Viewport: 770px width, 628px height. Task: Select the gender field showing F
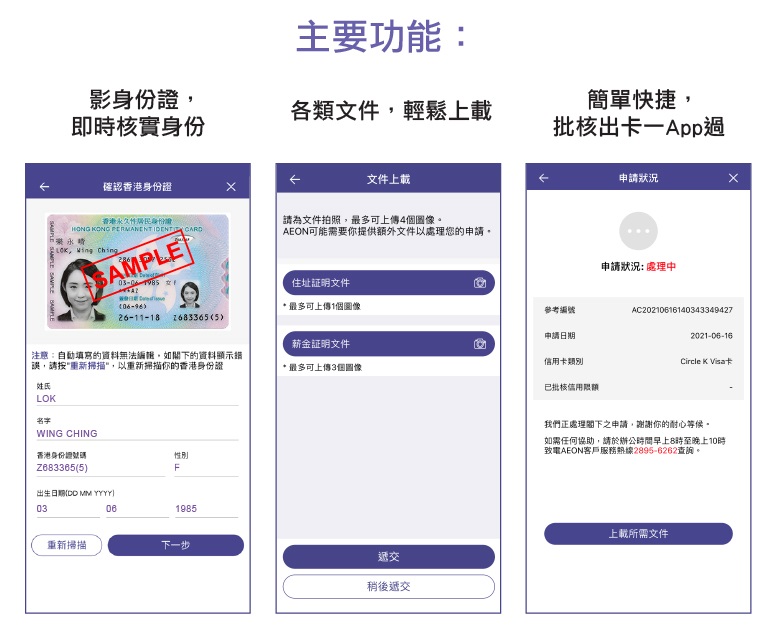(206, 468)
